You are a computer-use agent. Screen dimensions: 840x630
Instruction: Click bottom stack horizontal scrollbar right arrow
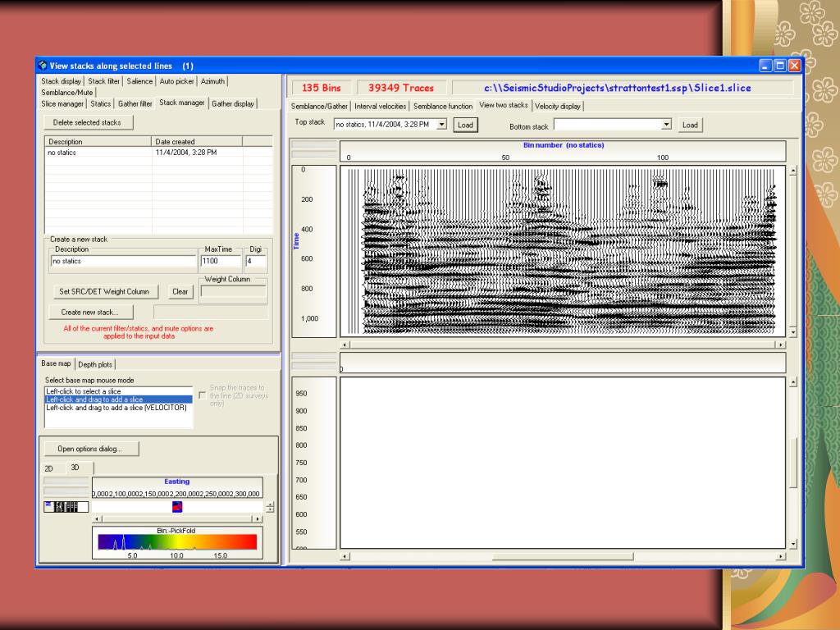coord(781,556)
